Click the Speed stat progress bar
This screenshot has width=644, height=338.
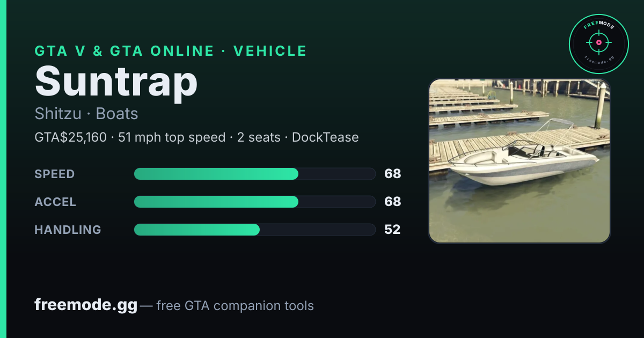[254, 174]
